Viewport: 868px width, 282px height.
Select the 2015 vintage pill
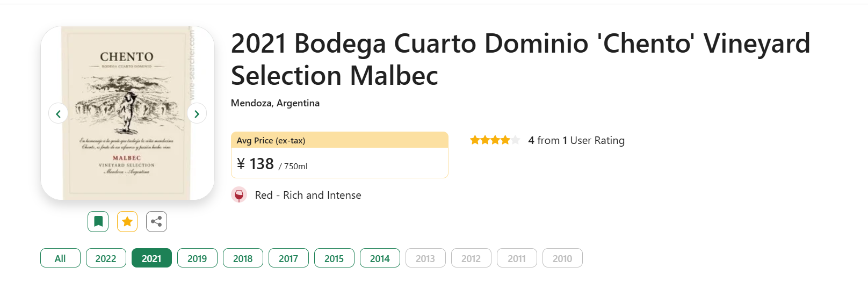[334, 258]
